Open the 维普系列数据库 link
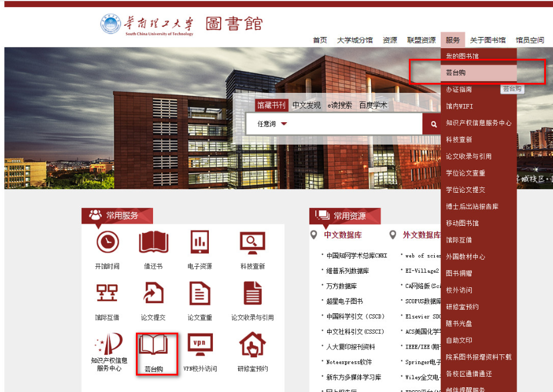 347,271
